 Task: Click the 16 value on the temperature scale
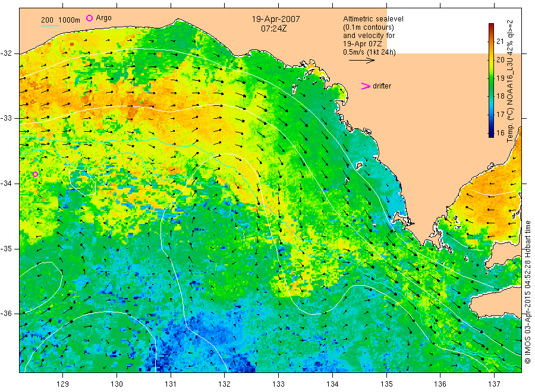(500, 132)
